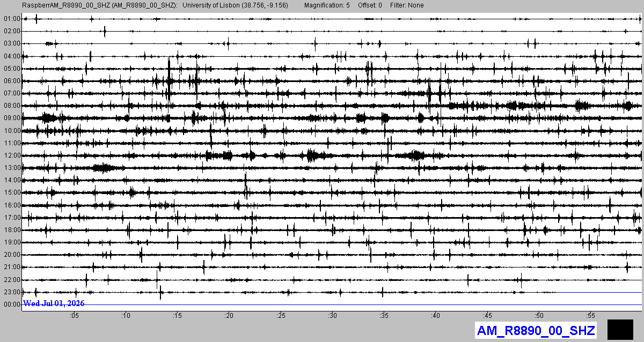Screen dimensions: 644x342
Task: Click the 00:00 hour label
Action: [x=12, y=304]
